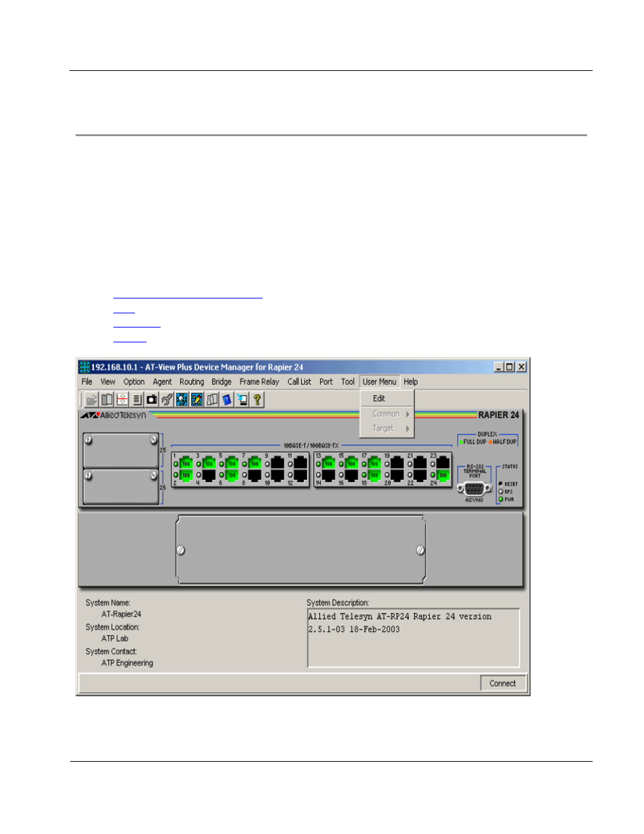The image size is (644, 834).
Task: Open the Call List menu
Action: 299,382
